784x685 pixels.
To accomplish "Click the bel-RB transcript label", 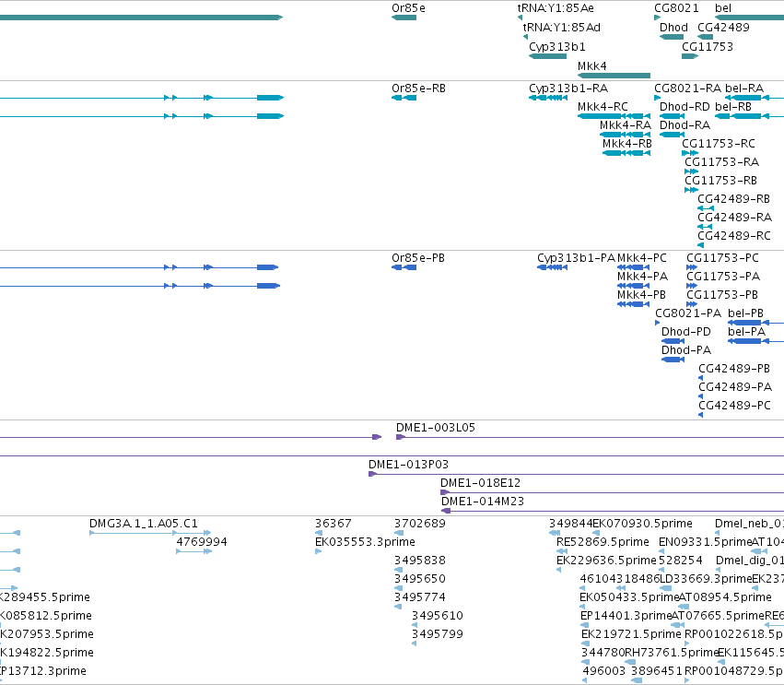I will click(x=733, y=107).
